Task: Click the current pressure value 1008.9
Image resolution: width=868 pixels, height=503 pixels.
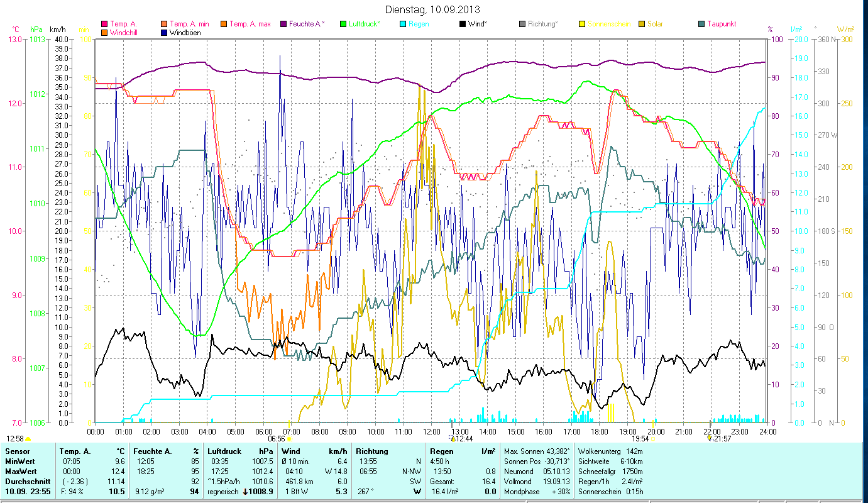Action: [262, 492]
